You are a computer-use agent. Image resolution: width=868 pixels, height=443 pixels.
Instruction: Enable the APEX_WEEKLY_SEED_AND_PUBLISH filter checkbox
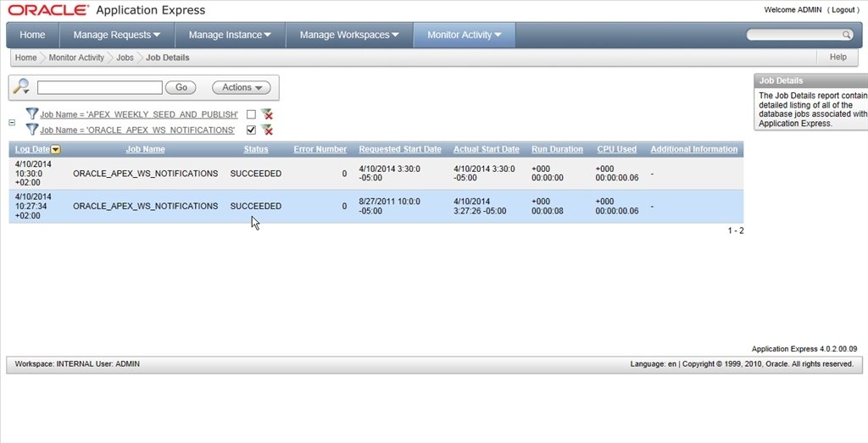[x=251, y=114]
